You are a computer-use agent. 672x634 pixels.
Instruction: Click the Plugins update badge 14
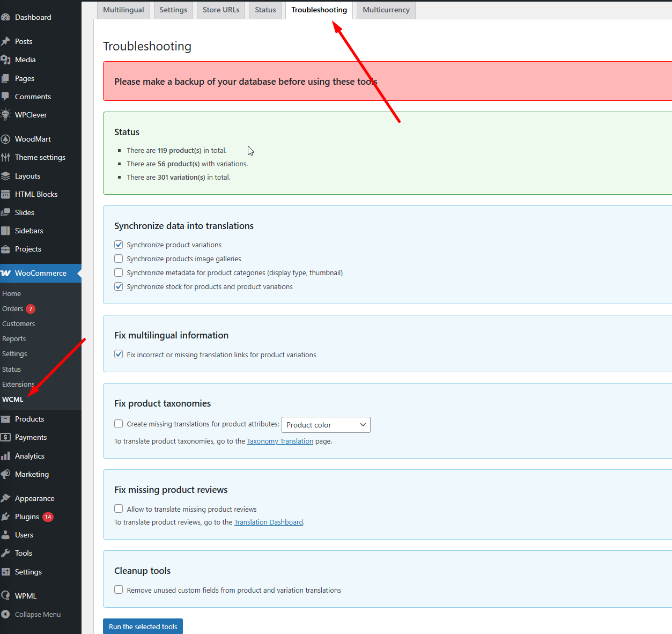coord(48,517)
